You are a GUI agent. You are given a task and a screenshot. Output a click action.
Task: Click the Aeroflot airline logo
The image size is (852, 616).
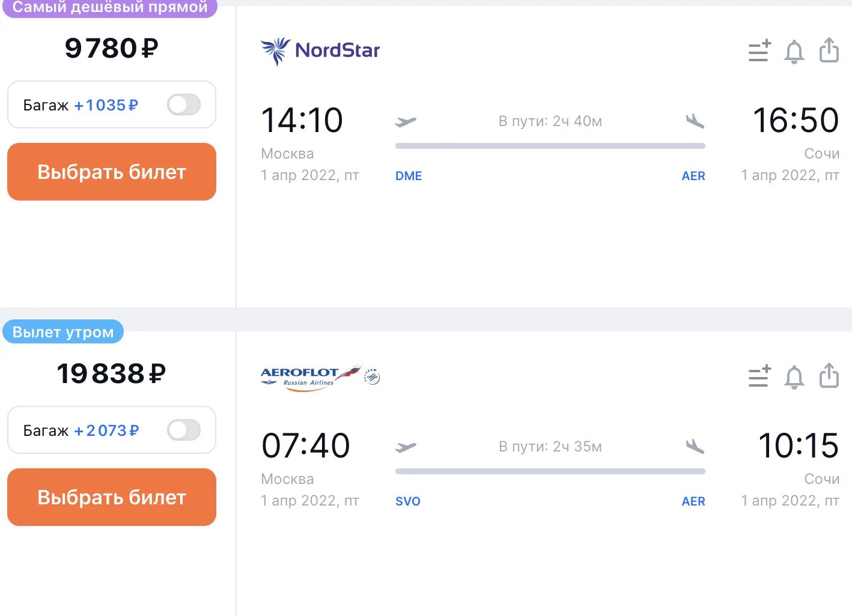point(320,378)
